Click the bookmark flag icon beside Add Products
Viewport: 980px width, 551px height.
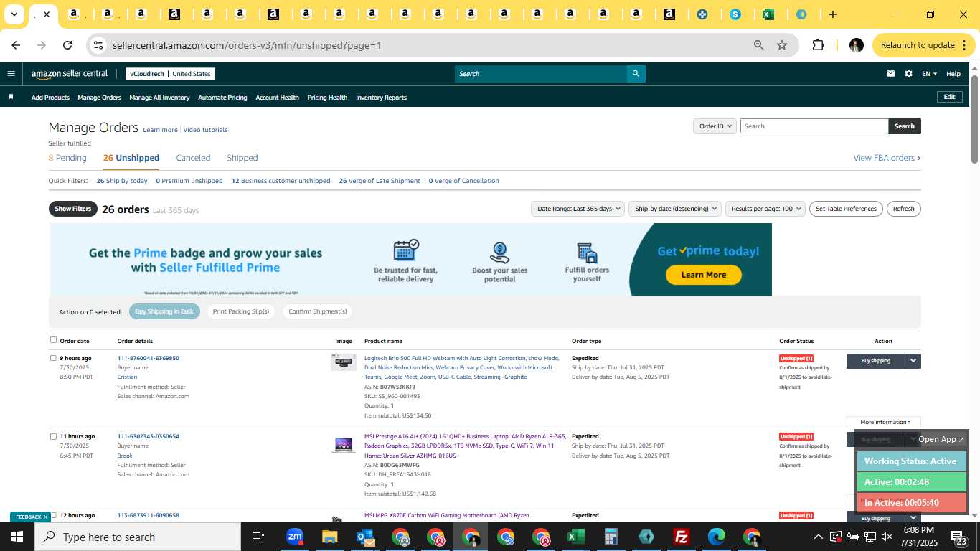tap(11, 97)
